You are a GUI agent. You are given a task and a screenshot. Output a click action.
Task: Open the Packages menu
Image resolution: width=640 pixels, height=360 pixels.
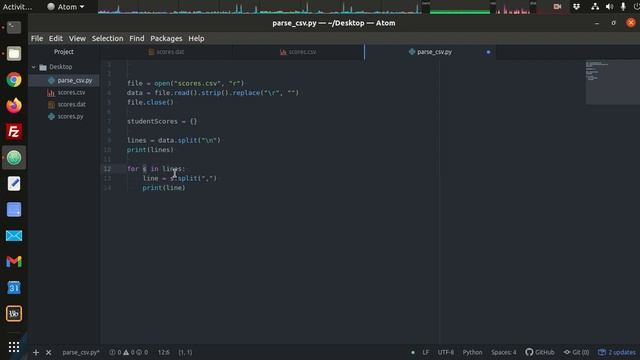pyautogui.click(x=166, y=38)
